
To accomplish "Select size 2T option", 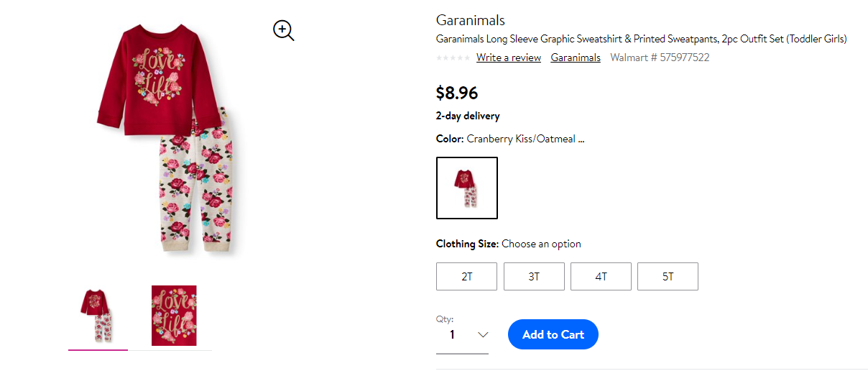I will pyautogui.click(x=466, y=276).
